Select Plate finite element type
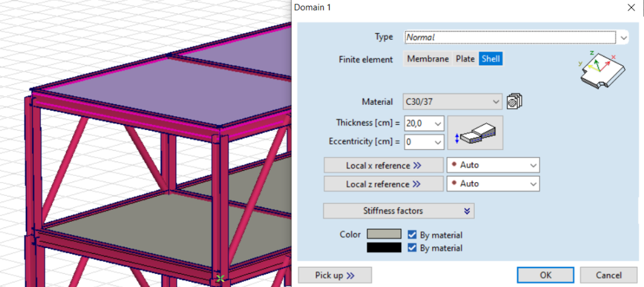The image size is (644, 287). click(465, 59)
